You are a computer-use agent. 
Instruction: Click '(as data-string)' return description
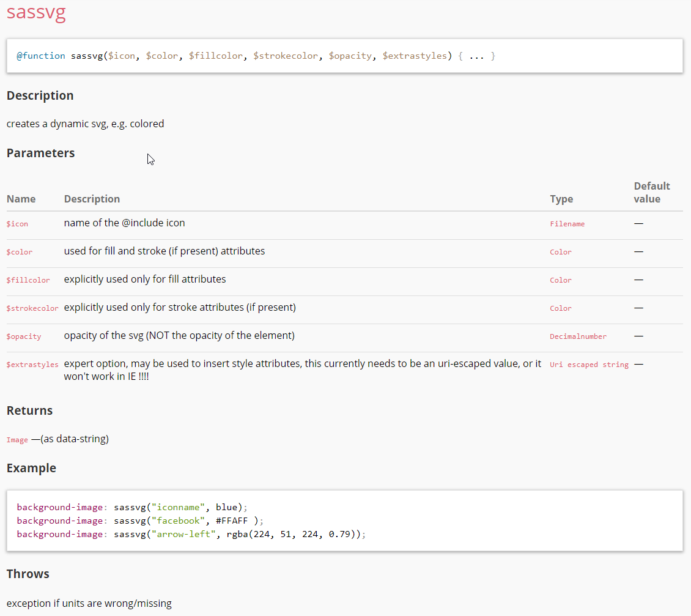75,439
